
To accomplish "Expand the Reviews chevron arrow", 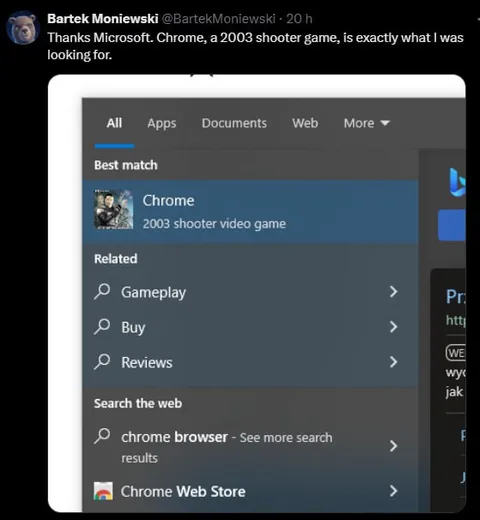I will (394, 362).
